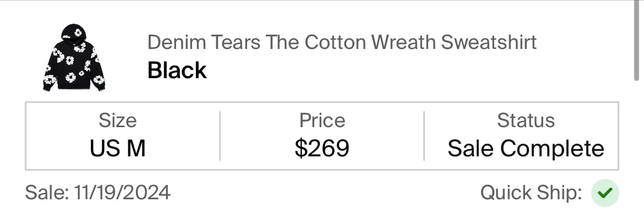Click the Quick Ship: label text

click(x=531, y=193)
